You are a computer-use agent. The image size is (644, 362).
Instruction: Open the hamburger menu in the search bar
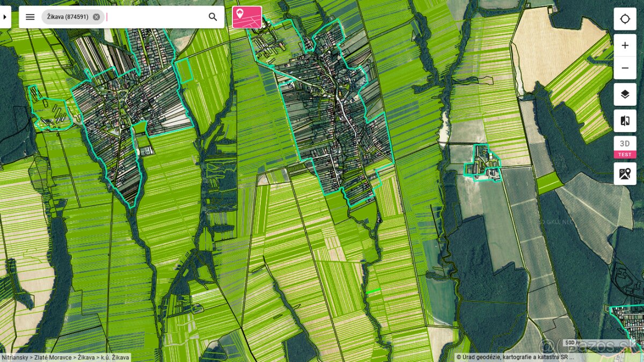click(30, 17)
